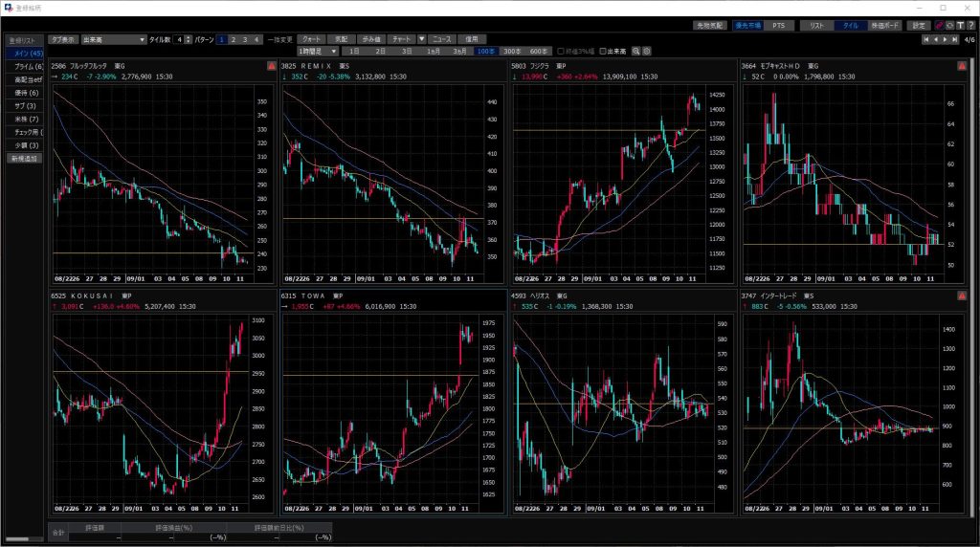Expand the arrow next to チャート button
Image resolution: width=980 pixels, height=547 pixels.
[421, 39]
